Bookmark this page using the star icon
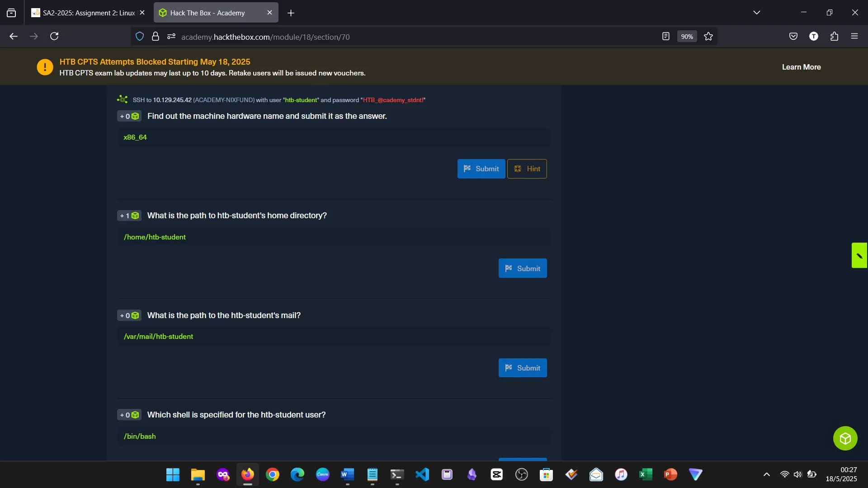 [x=708, y=36]
